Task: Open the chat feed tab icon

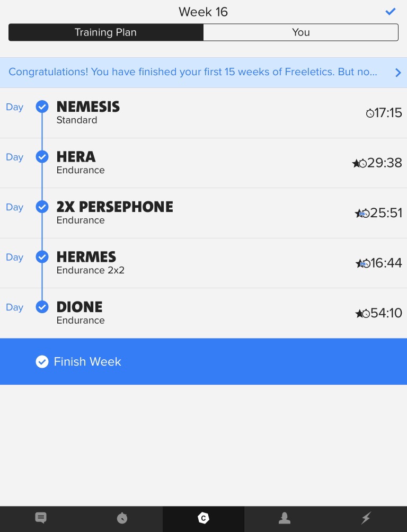Action: pyautogui.click(x=41, y=518)
